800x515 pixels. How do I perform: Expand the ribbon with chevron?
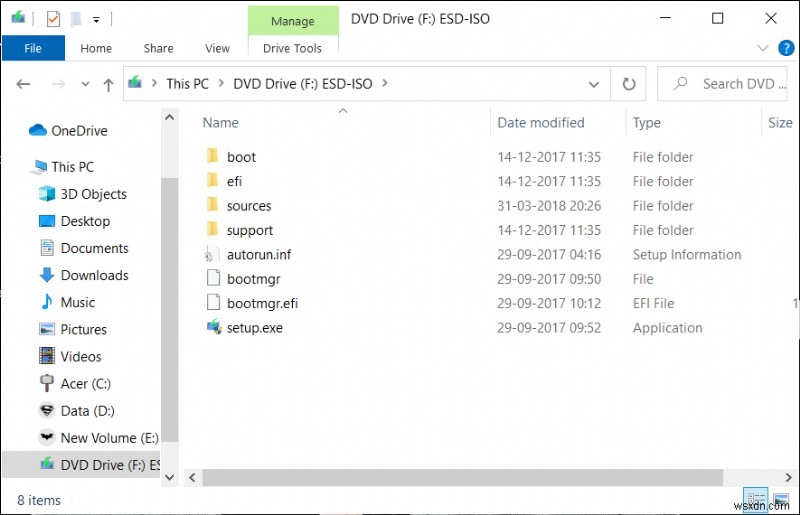[x=762, y=48]
